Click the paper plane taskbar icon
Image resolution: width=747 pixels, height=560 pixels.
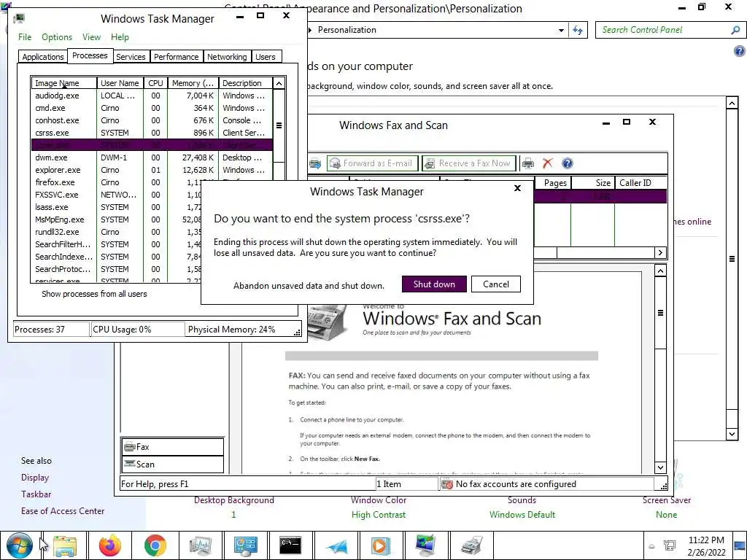click(x=336, y=545)
